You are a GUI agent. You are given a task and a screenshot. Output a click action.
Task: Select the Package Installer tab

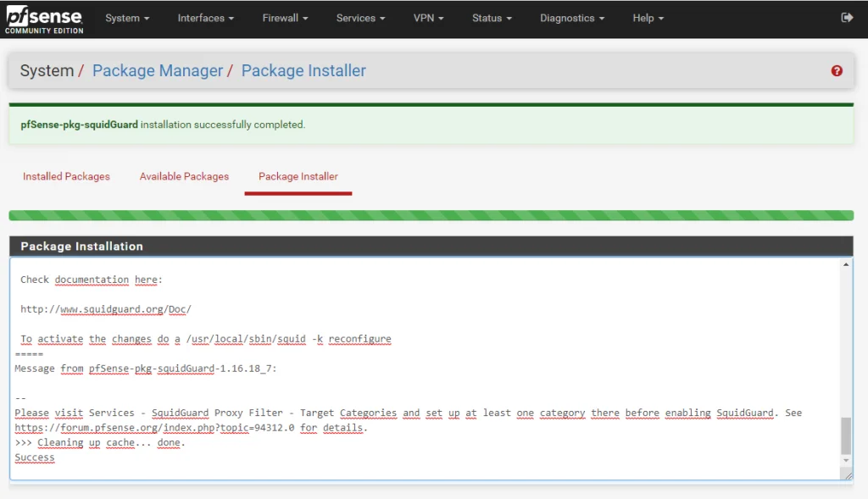298,176
